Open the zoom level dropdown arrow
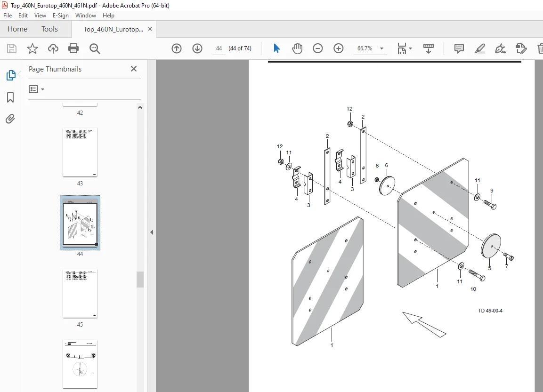The width and height of the screenshot is (543, 392). [x=381, y=48]
